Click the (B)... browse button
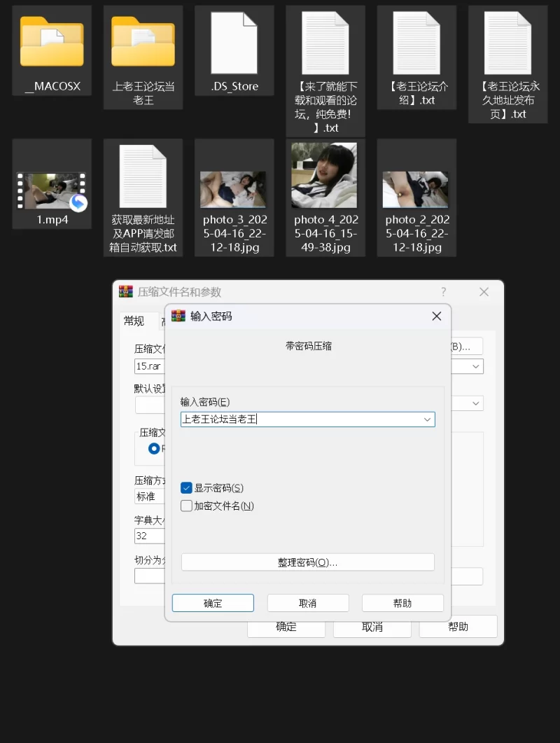Image resolution: width=560 pixels, height=743 pixels. tap(467, 347)
